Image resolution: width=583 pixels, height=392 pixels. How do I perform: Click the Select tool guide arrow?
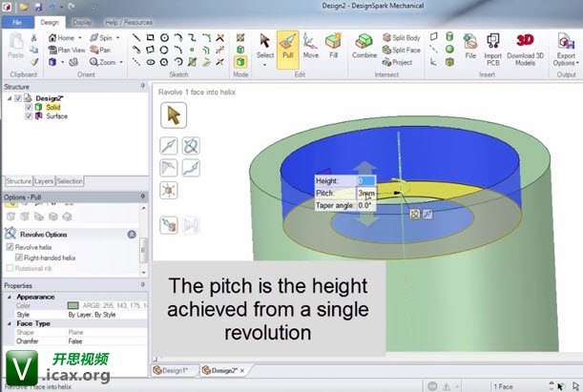coord(174,115)
